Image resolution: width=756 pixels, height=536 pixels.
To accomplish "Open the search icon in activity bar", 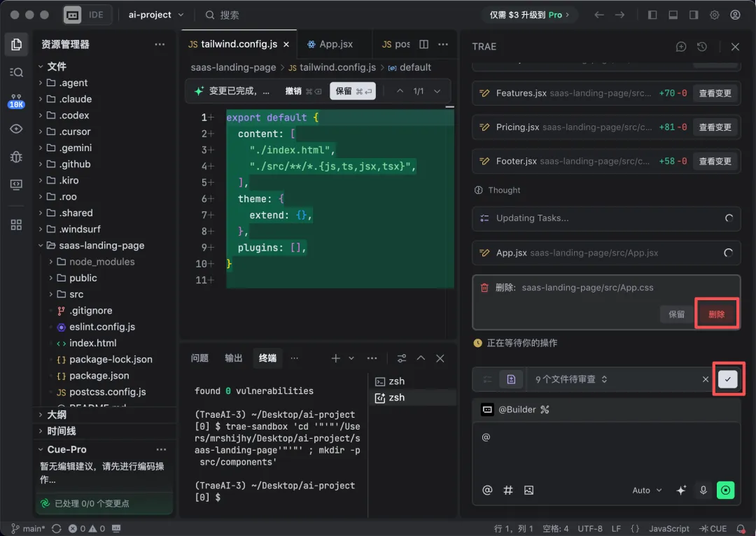I will click(16, 72).
